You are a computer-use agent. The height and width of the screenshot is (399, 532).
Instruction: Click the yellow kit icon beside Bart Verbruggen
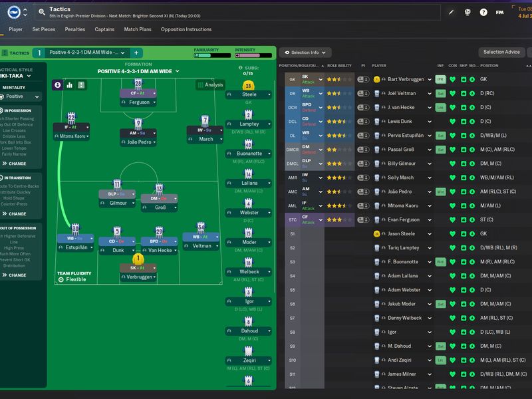click(x=376, y=79)
